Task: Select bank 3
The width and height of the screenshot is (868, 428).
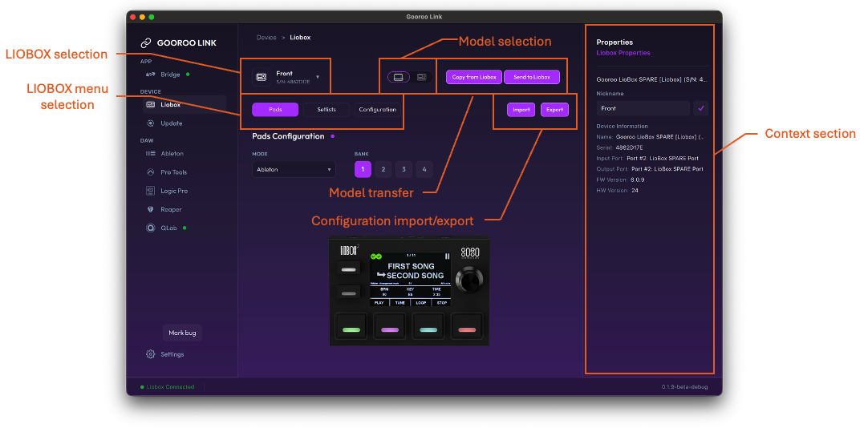Action: tap(404, 169)
